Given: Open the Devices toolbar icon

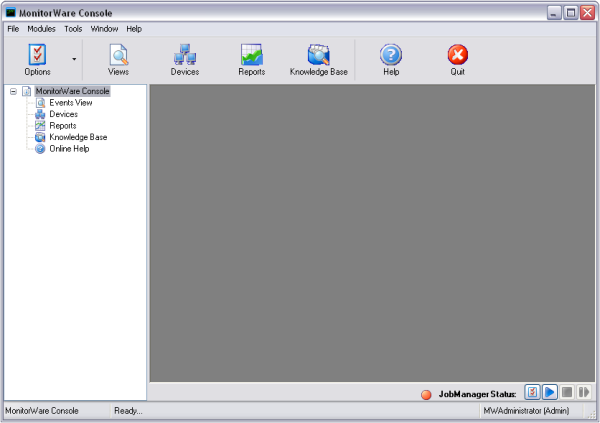Looking at the screenshot, I should 185,60.
